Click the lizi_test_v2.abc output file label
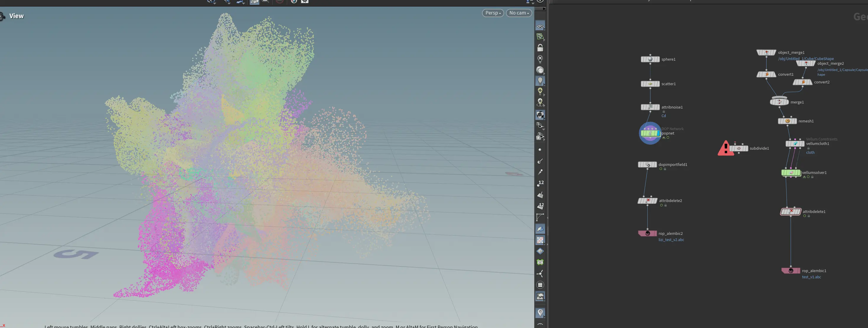The image size is (868, 328). pos(671,240)
